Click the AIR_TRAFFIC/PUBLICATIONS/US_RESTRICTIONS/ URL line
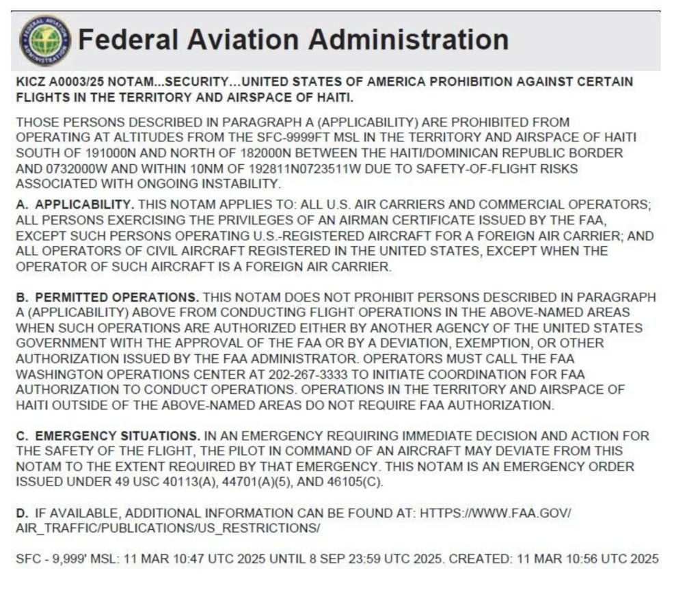This screenshot has width=700, height=601. [x=167, y=529]
